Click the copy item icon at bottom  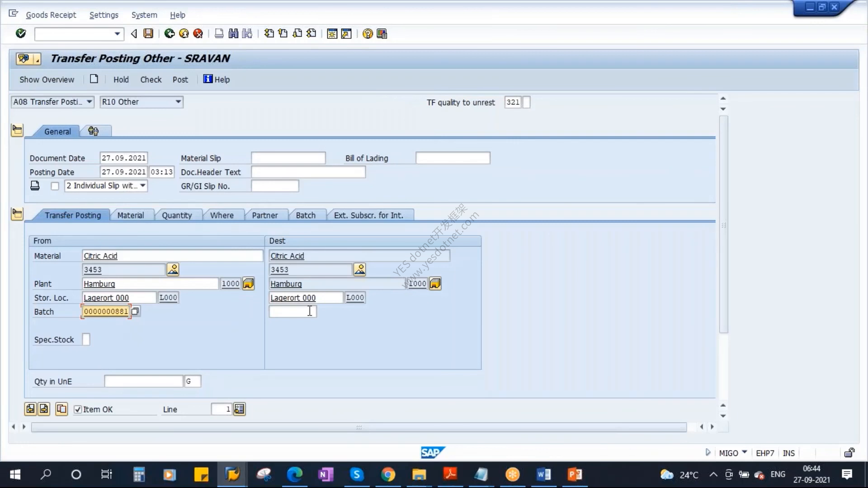tap(61, 409)
